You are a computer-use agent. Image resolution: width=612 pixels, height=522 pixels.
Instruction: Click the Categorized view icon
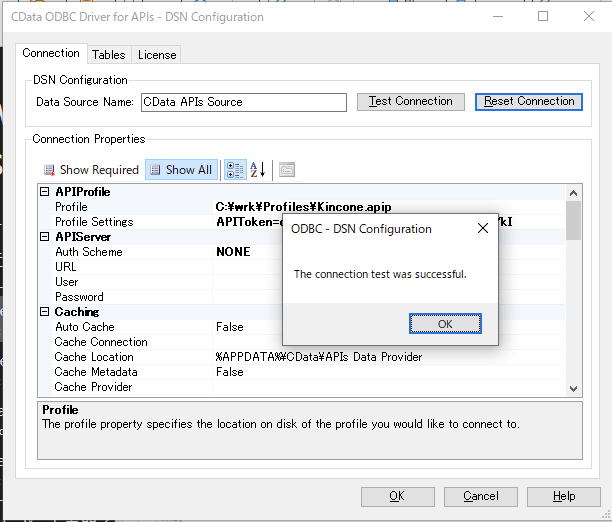[x=235, y=170]
